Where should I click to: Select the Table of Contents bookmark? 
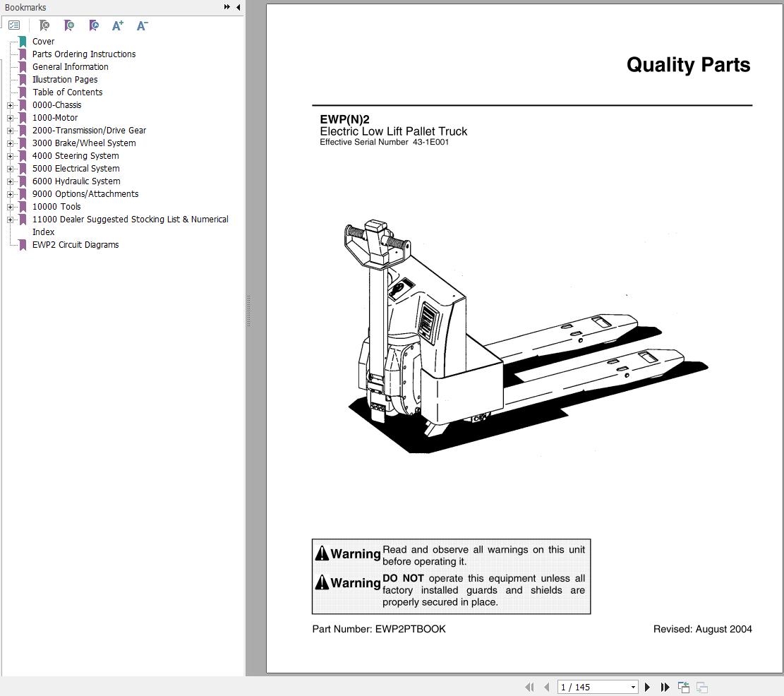coord(67,92)
